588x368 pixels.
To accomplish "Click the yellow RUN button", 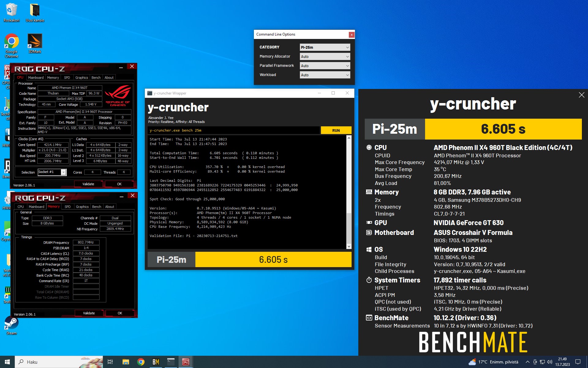I will (336, 130).
